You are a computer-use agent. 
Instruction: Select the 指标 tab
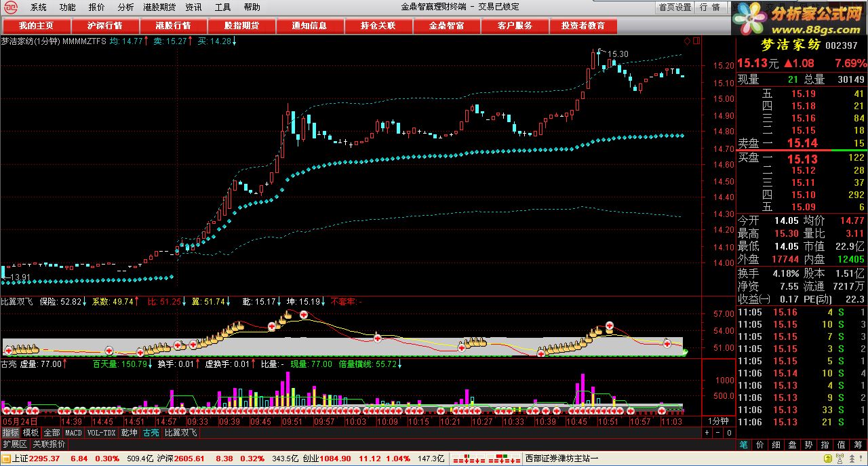[10, 433]
